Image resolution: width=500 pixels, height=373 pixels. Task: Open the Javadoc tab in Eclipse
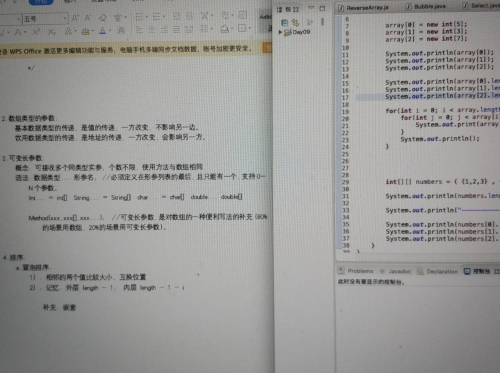(395, 271)
